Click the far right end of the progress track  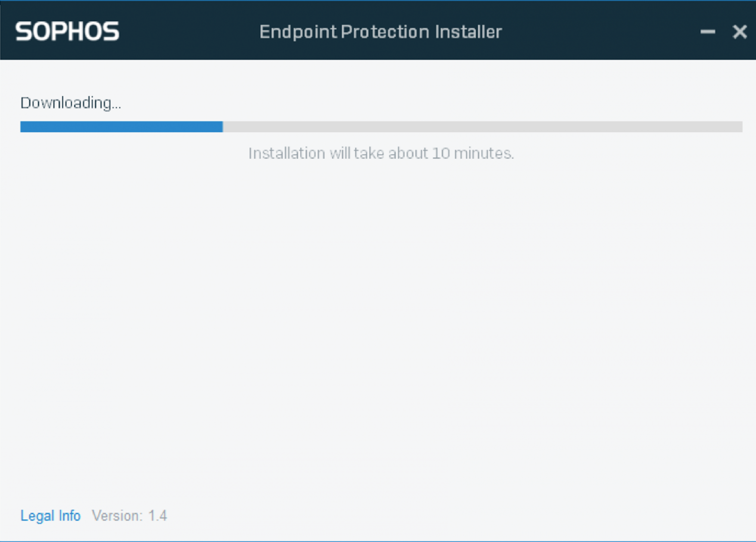tap(740, 127)
